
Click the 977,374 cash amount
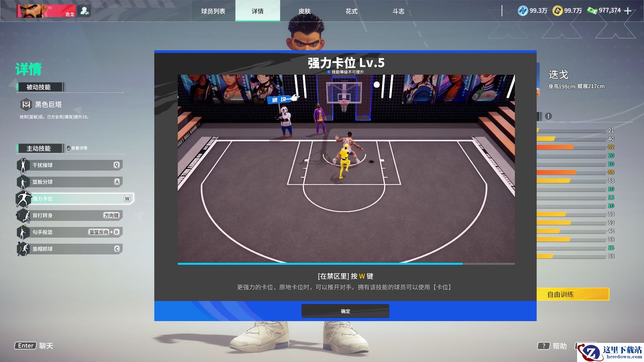pos(610,11)
